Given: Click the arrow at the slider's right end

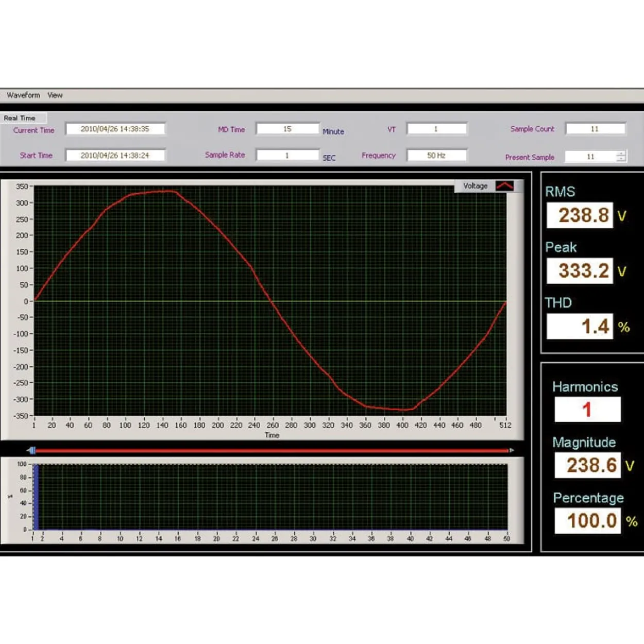Looking at the screenshot, I should tap(512, 450).
